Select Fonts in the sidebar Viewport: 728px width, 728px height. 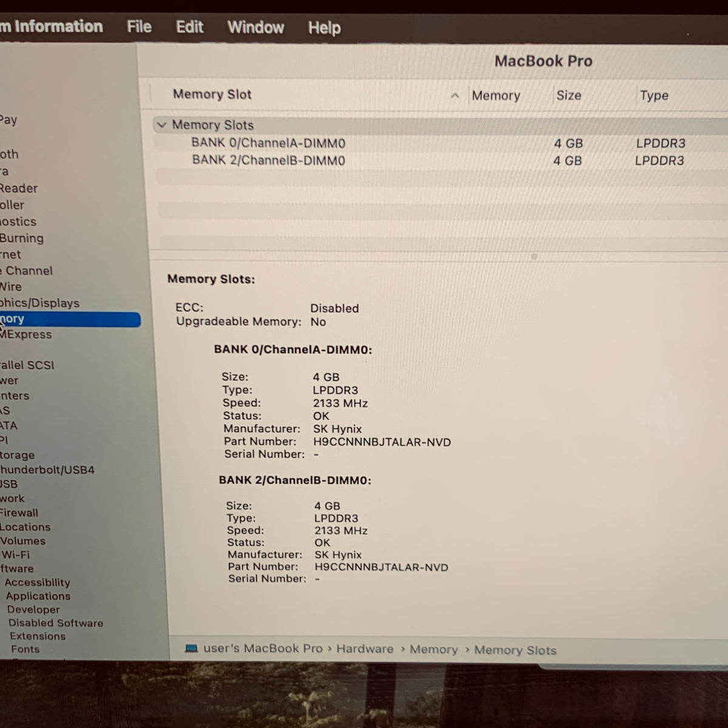point(25,649)
